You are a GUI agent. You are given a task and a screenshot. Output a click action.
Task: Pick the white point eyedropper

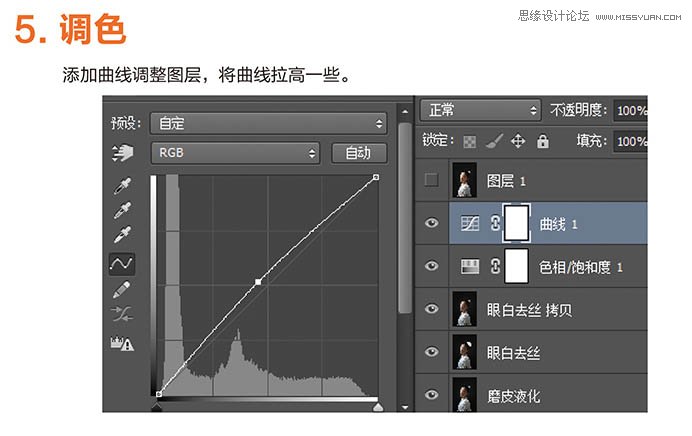[122, 235]
